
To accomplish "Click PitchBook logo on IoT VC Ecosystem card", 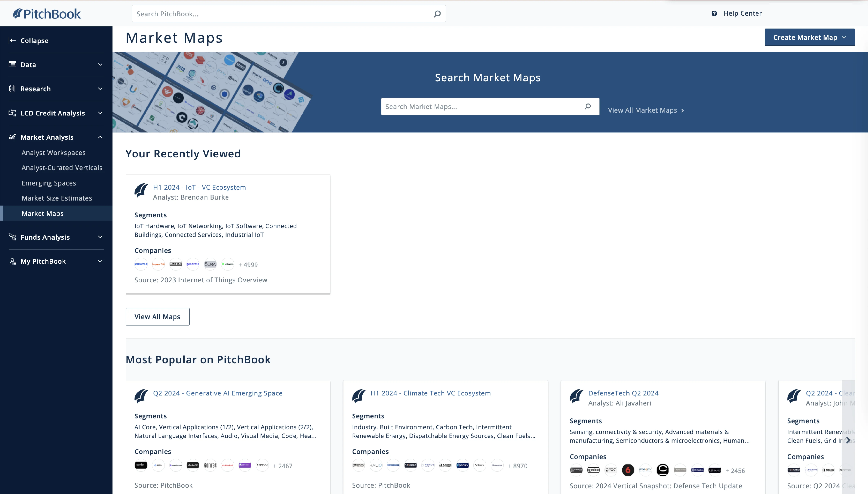I will pyautogui.click(x=141, y=190).
